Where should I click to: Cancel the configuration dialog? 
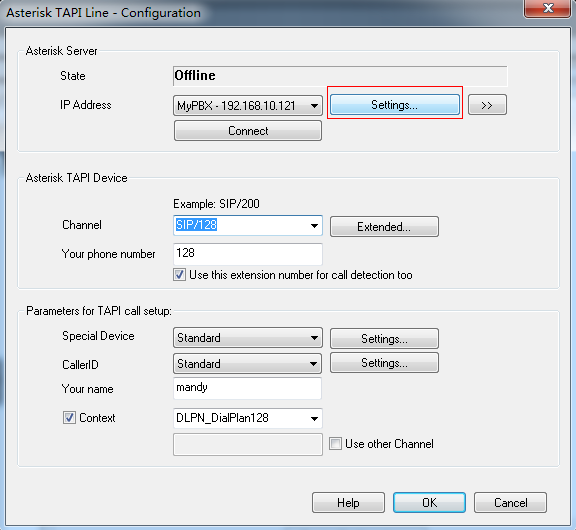(x=510, y=502)
